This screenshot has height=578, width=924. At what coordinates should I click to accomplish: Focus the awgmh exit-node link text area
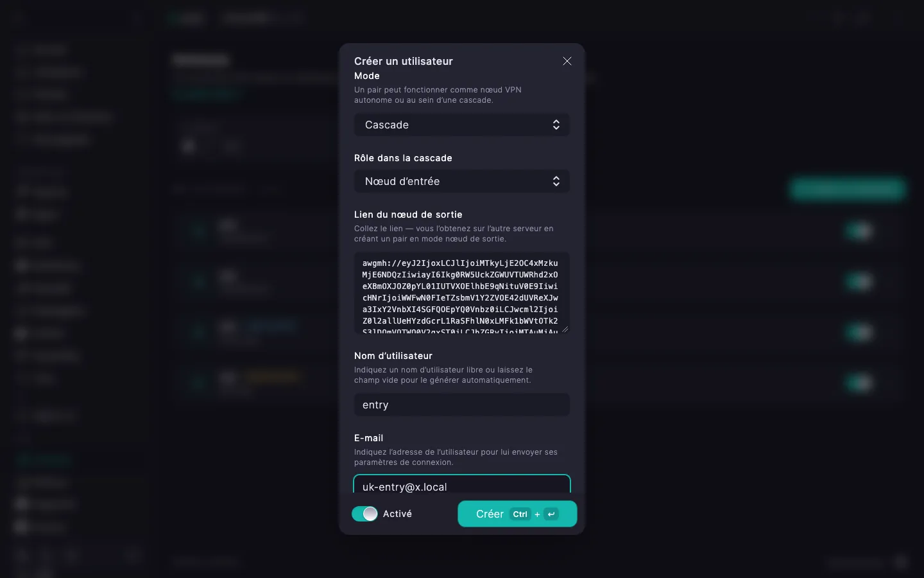pyautogui.click(x=462, y=293)
